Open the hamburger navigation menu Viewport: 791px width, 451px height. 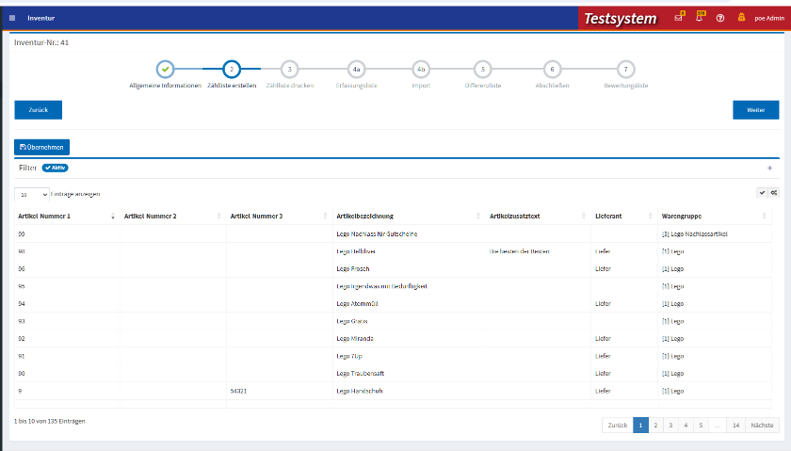(12, 18)
